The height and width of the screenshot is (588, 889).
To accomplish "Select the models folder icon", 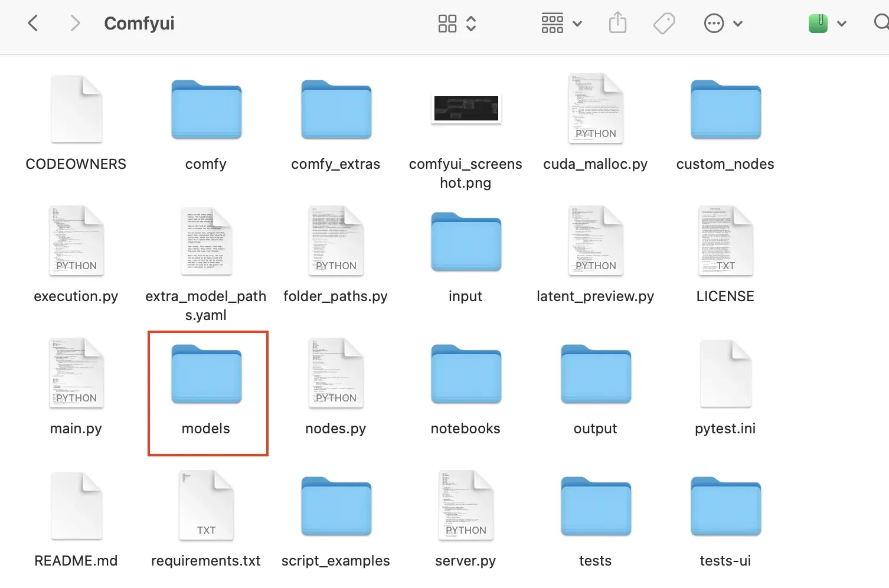I will click(206, 374).
